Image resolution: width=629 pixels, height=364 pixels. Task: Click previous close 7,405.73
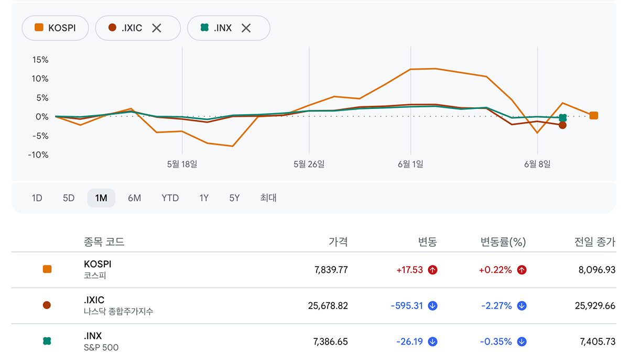click(x=598, y=341)
